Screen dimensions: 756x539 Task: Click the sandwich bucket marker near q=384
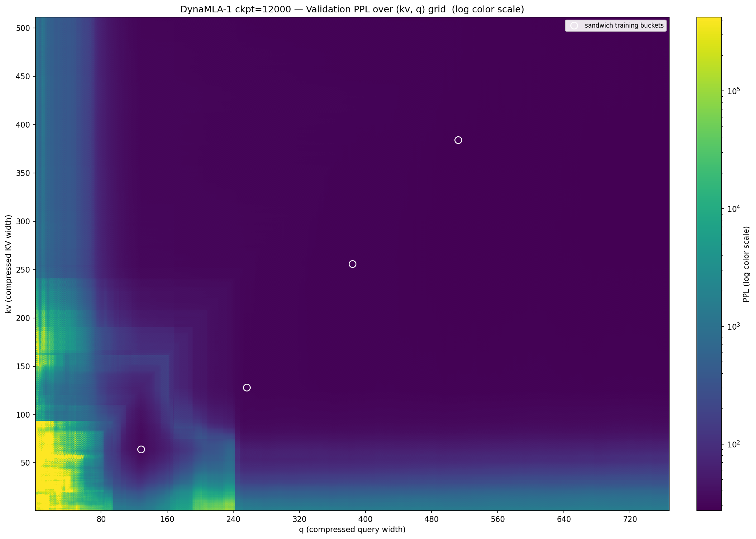[x=352, y=264]
